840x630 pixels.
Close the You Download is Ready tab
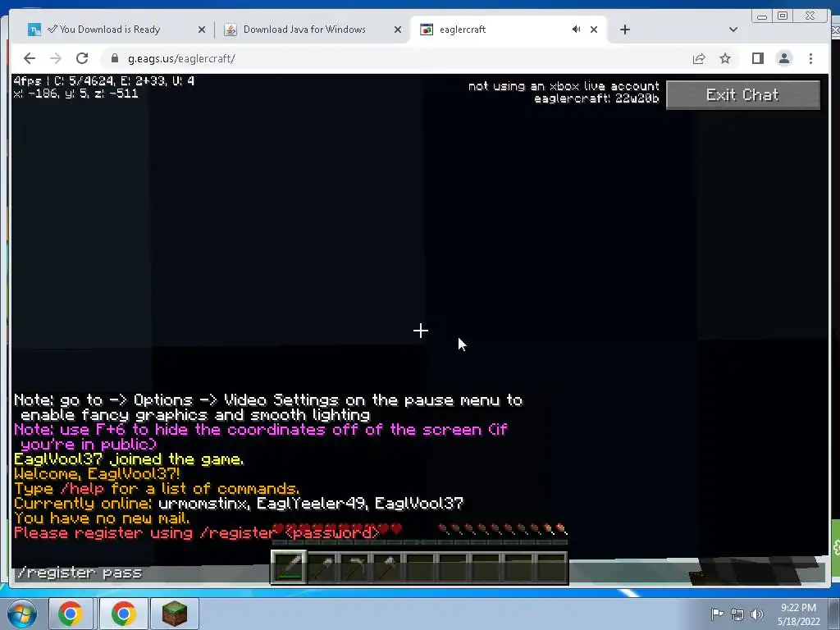pyautogui.click(x=202, y=30)
